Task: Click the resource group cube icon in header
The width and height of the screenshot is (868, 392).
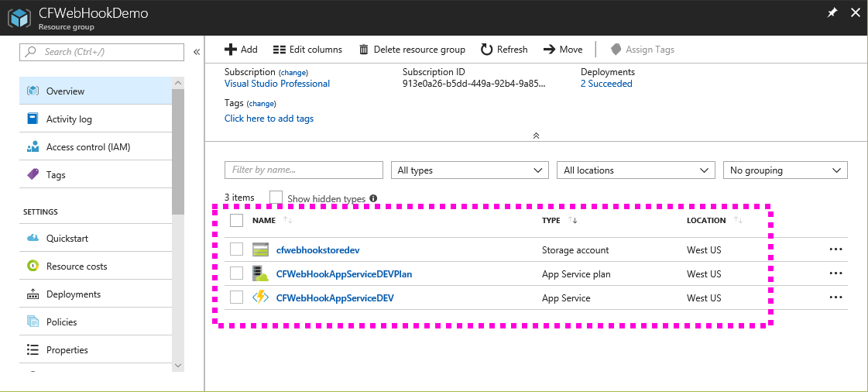Action: click(x=21, y=18)
